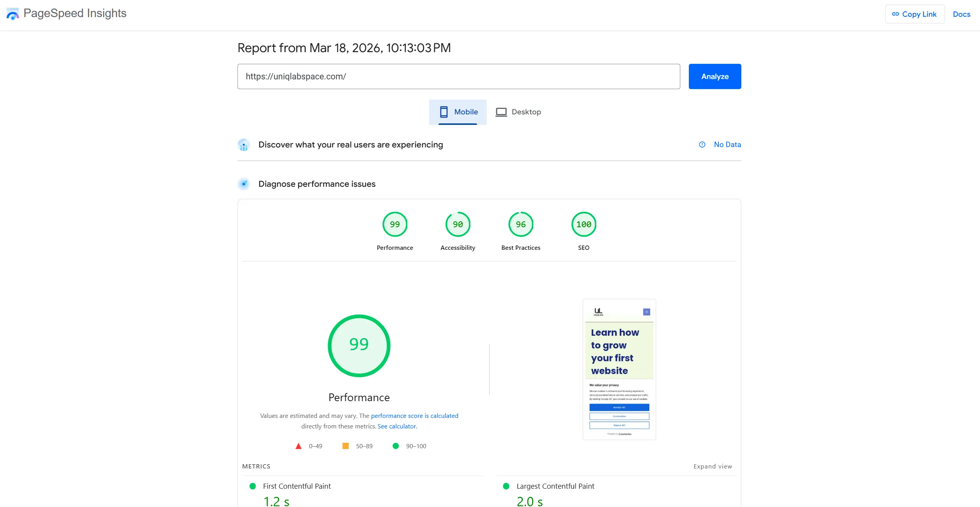Click the Best Practices 96 score gauge
This screenshot has width=980, height=507.
point(521,225)
